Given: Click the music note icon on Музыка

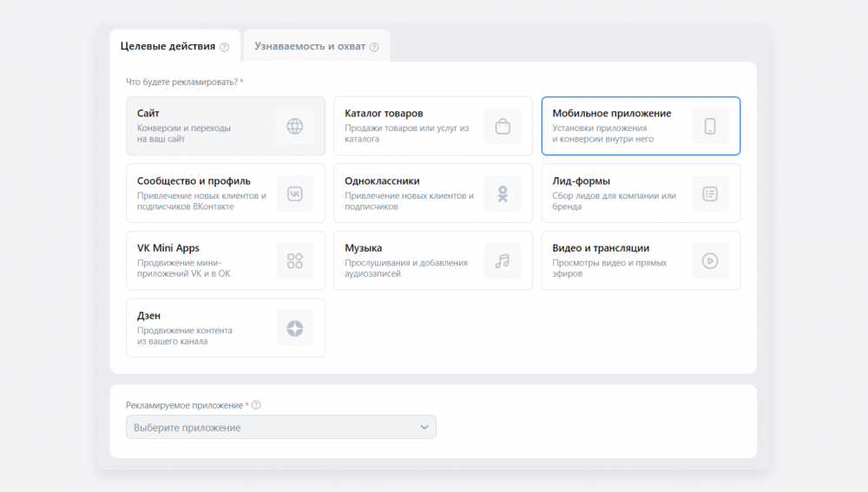Looking at the screenshot, I should tap(503, 260).
